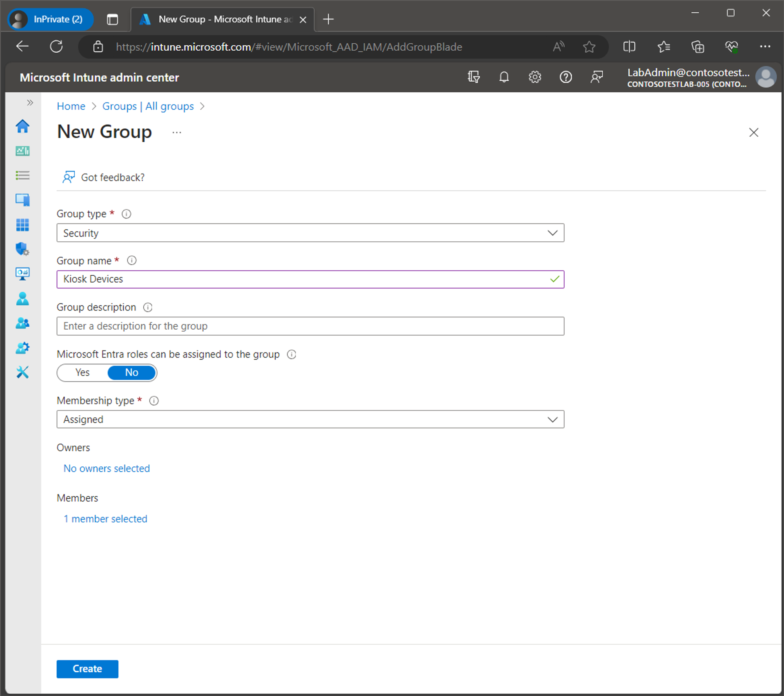Open Devices icon in sidebar
This screenshot has width=784, height=696.
click(22, 200)
